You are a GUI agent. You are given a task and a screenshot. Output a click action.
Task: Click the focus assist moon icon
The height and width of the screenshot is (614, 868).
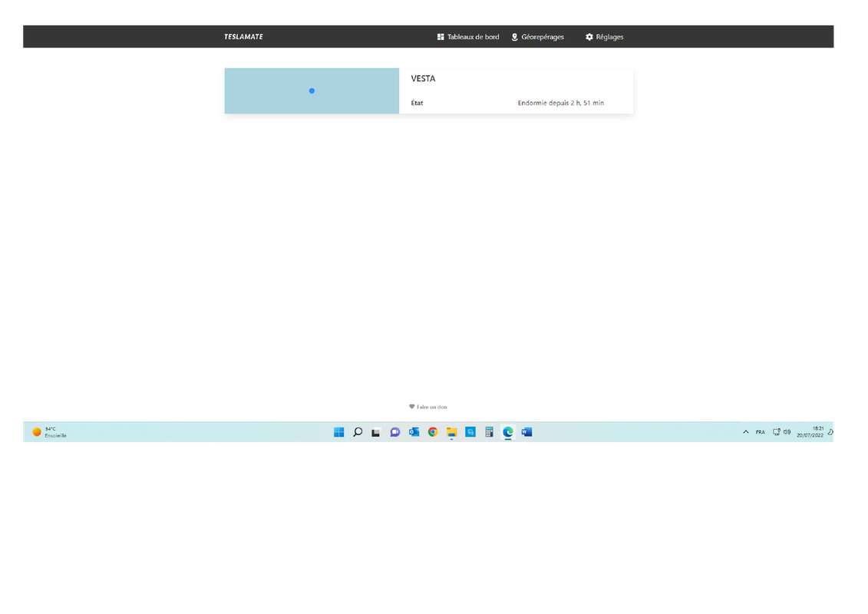830,432
